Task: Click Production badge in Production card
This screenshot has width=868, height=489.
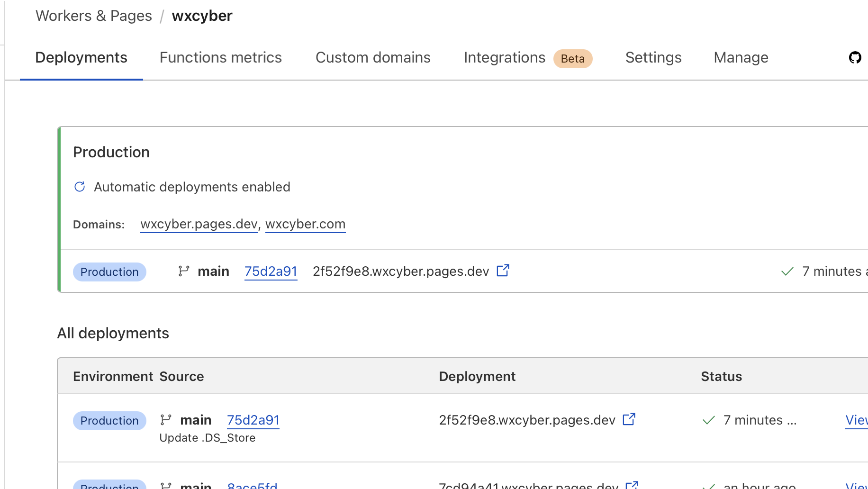Action: 109,272
